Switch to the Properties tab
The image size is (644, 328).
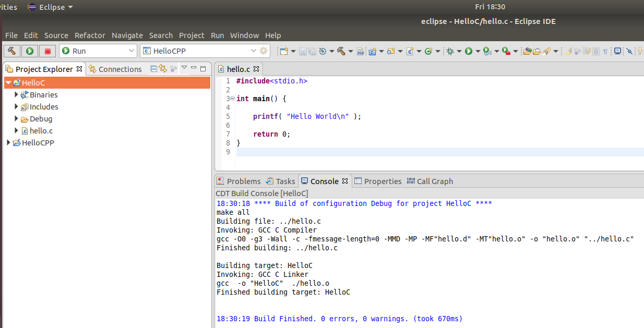point(378,181)
